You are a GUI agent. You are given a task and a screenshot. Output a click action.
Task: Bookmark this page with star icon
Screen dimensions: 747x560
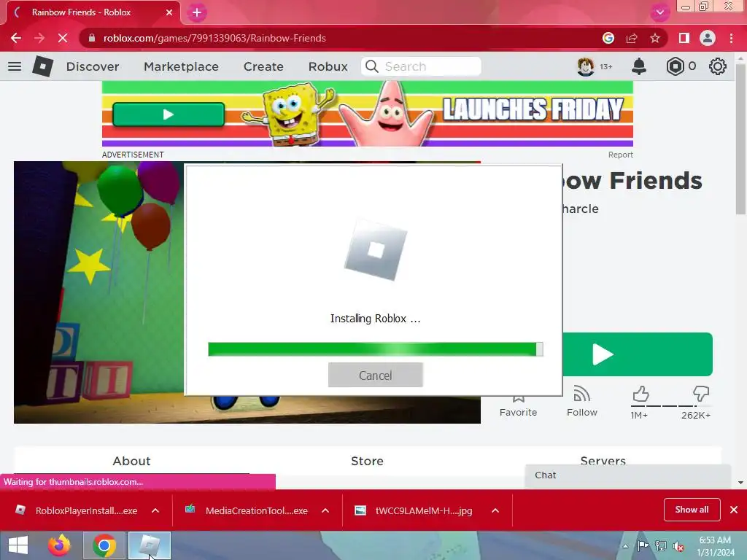655,38
